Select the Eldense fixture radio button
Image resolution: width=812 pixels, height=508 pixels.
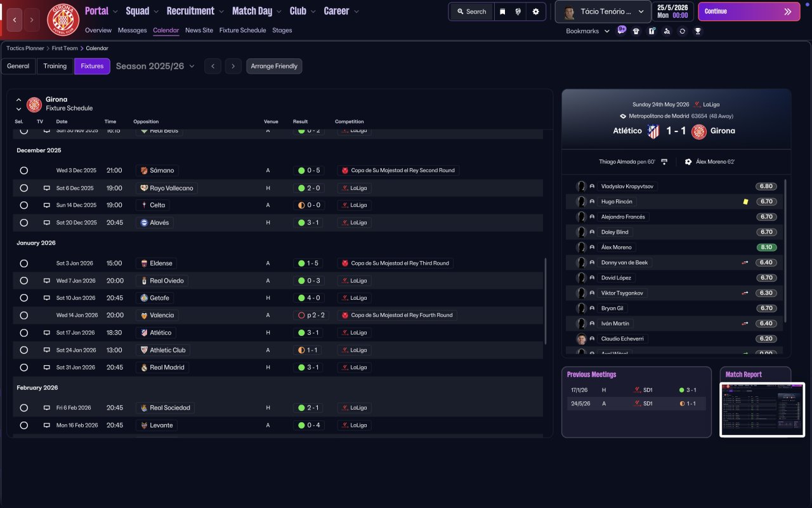(x=24, y=263)
